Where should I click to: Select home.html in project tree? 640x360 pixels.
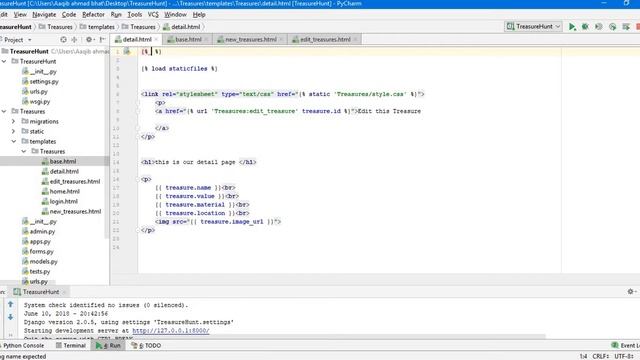click(x=60, y=191)
